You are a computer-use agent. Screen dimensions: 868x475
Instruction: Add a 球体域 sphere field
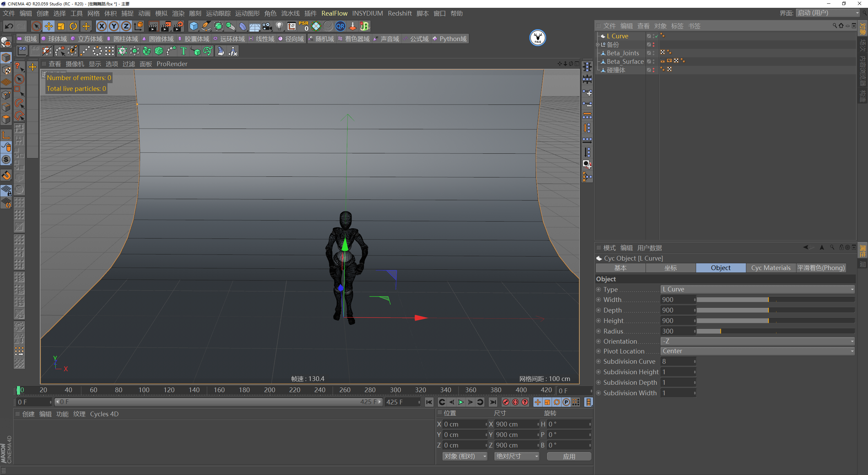[54, 39]
